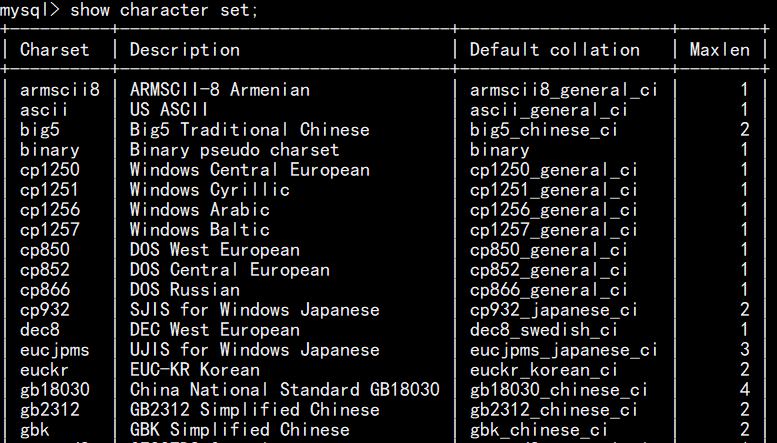The height and width of the screenshot is (443, 777).
Task: Click the cp1256 charset cell
Action: click(50, 210)
